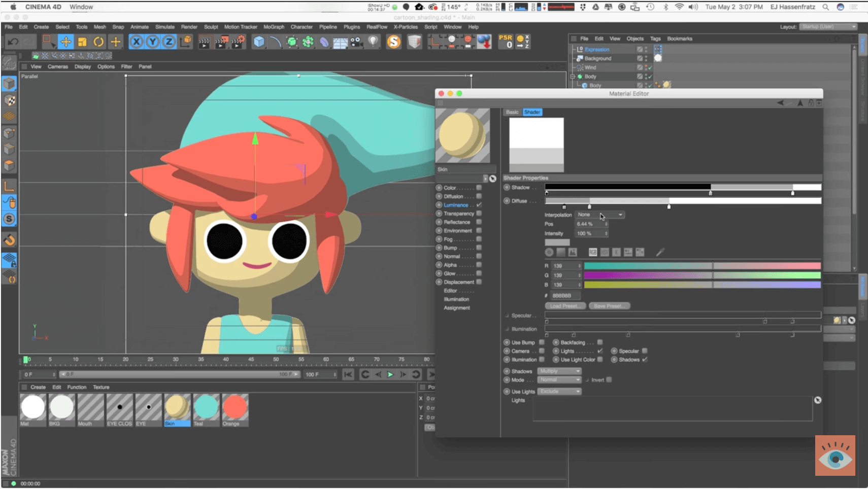Screen dimensions: 868x489
Task: Add a Cube primitive from the toolbar
Action: [x=259, y=42]
